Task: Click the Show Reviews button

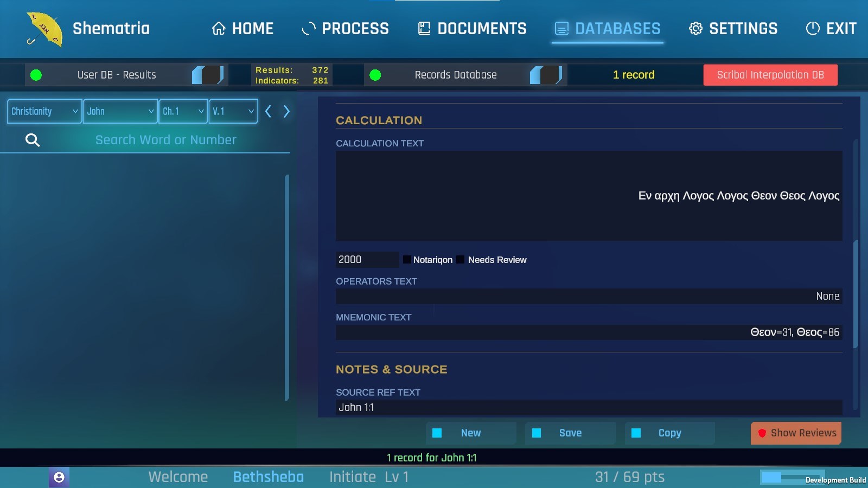Action: pos(796,433)
